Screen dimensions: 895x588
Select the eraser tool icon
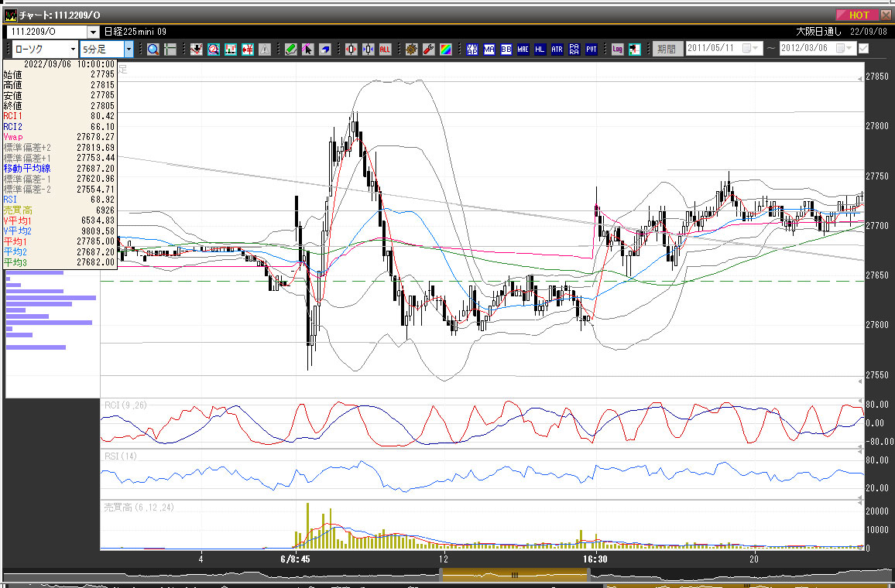[325, 50]
